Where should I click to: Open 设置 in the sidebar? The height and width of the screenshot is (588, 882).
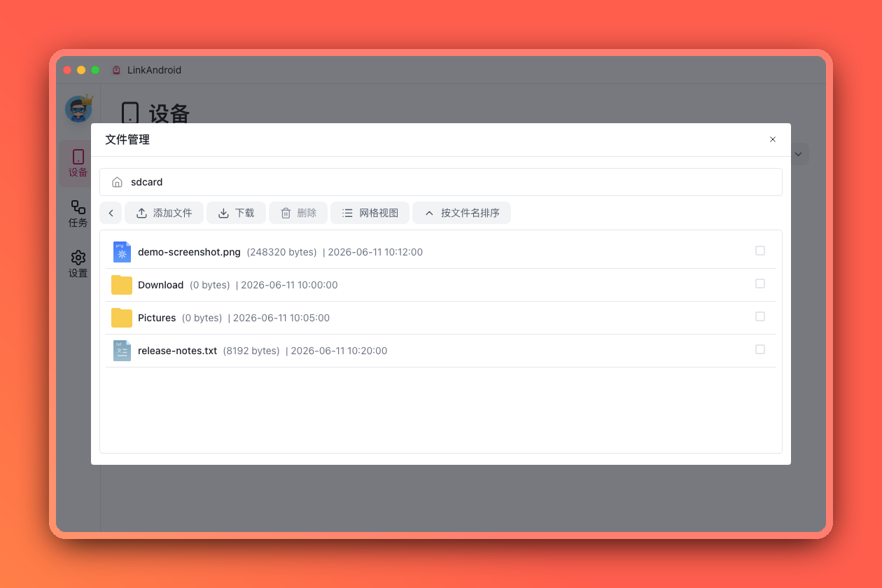coord(78,264)
